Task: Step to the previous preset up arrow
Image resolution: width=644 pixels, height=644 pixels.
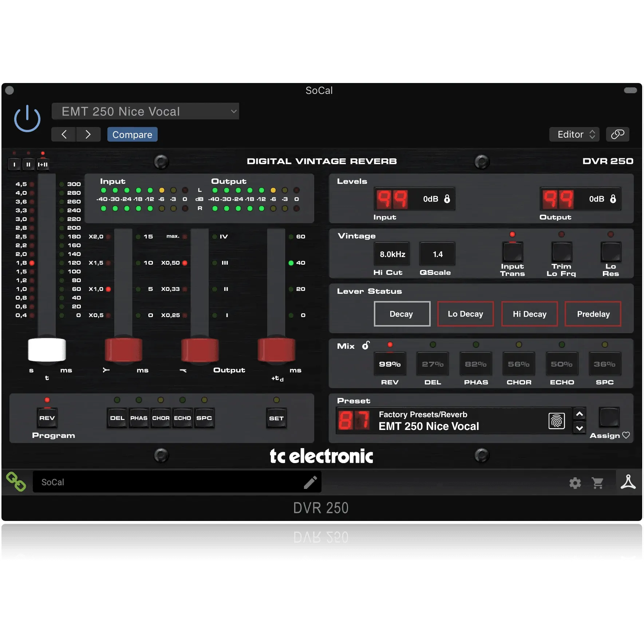Action: [x=580, y=414]
